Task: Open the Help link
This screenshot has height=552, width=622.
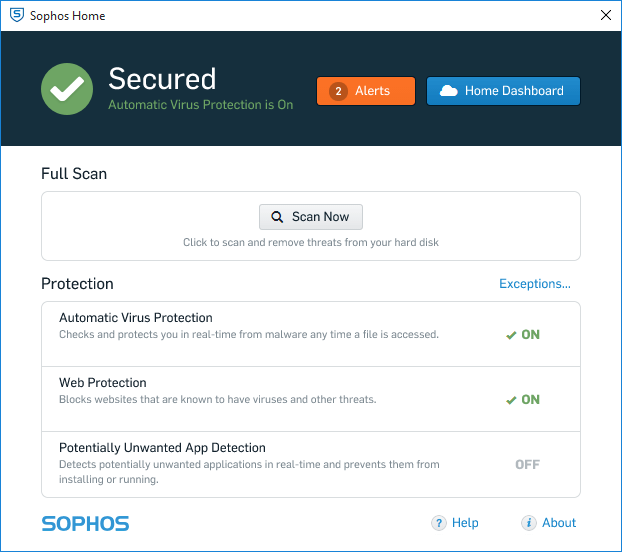Action: [465, 523]
